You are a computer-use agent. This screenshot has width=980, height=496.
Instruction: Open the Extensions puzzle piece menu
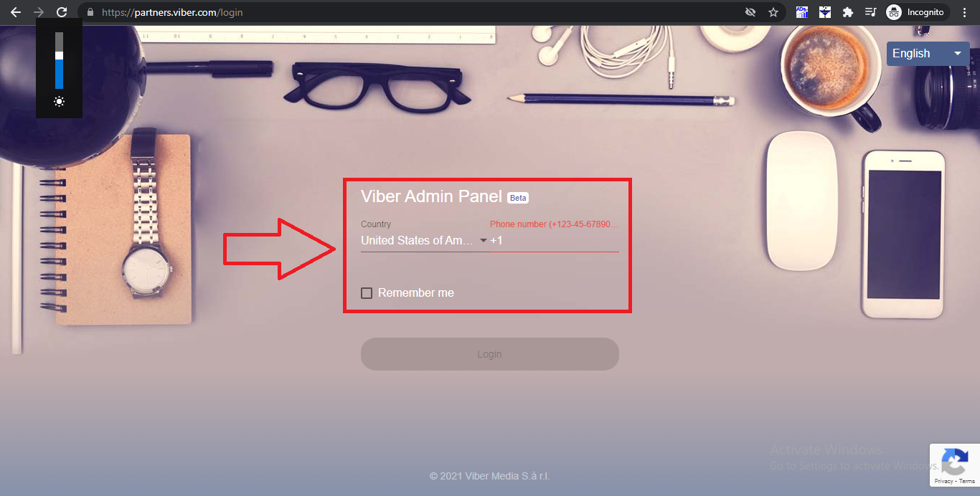(x=848, y=12)
